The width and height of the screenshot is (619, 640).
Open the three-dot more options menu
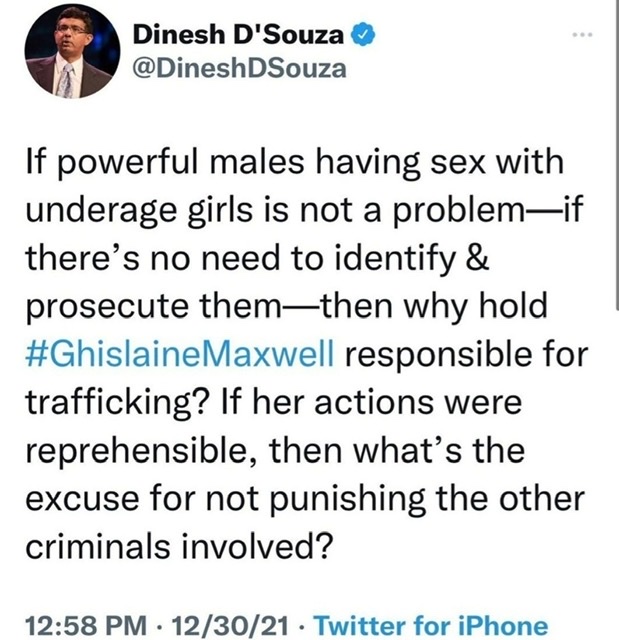click(x=582, y=35)
